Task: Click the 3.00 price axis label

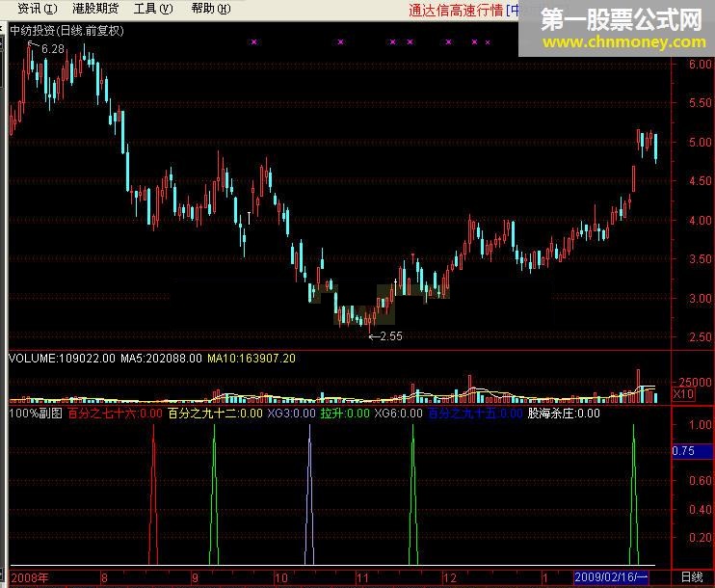Action: point(700,298)
